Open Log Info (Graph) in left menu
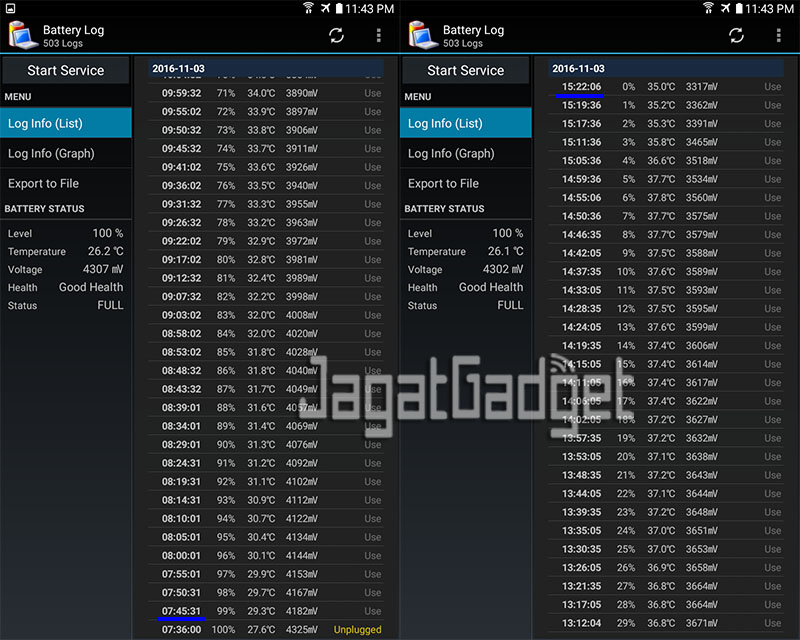 tap(66, 153)
